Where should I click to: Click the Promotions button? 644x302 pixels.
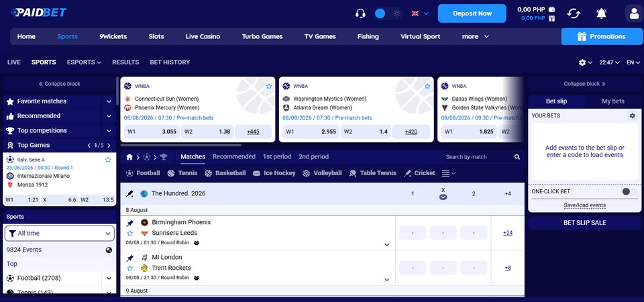pos(602,36)
